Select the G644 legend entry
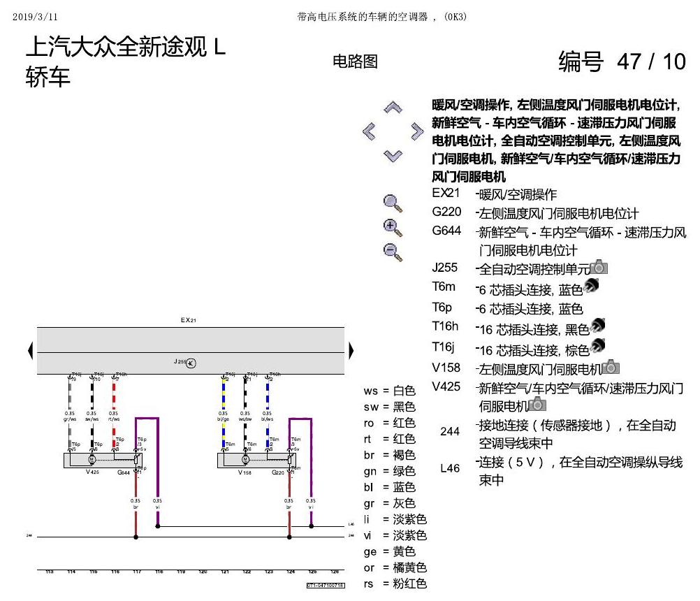The width and height of the screenshot is (700, 601). point(559,241)
